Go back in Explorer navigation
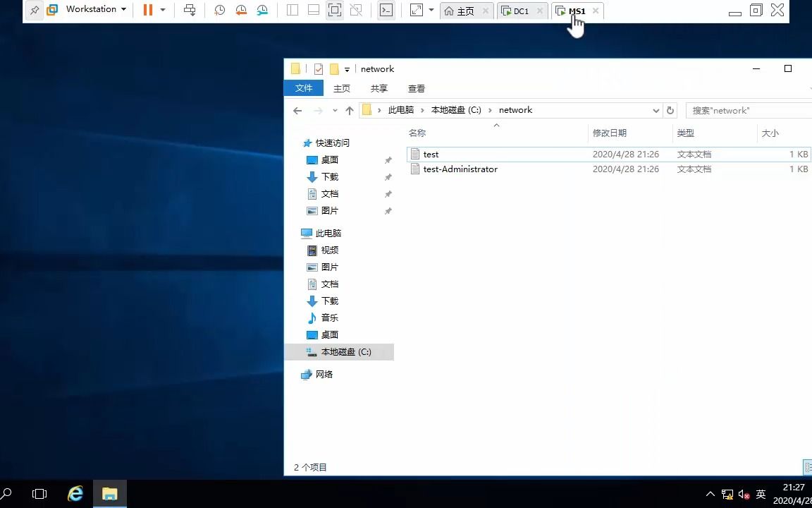Viewport: 812px width, 508px height. click(x=297, y=110)
